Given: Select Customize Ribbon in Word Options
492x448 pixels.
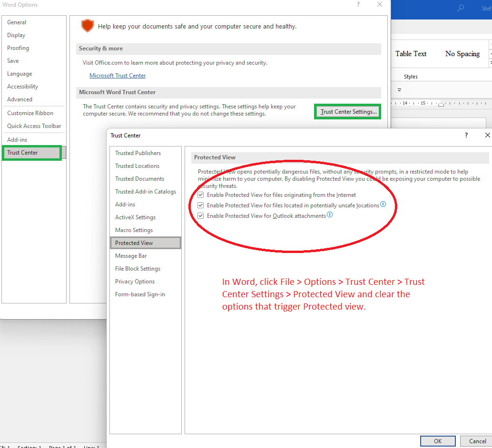Looking at the screenshot, I should click(33, 113).
